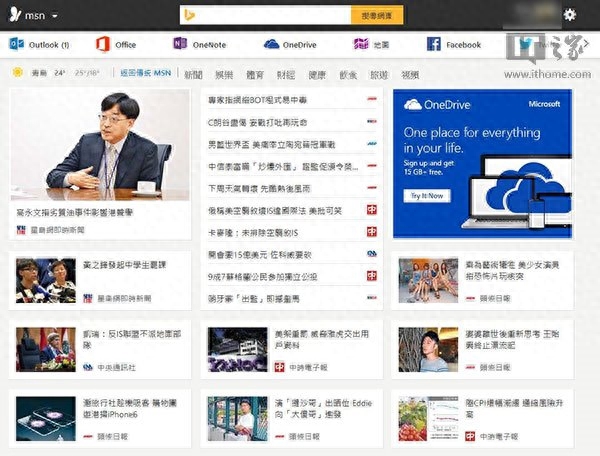The width and height of the screenshot is (600, 456).
Task: Open the Twitter bird icon shortcut
Action: coord(527,44)
